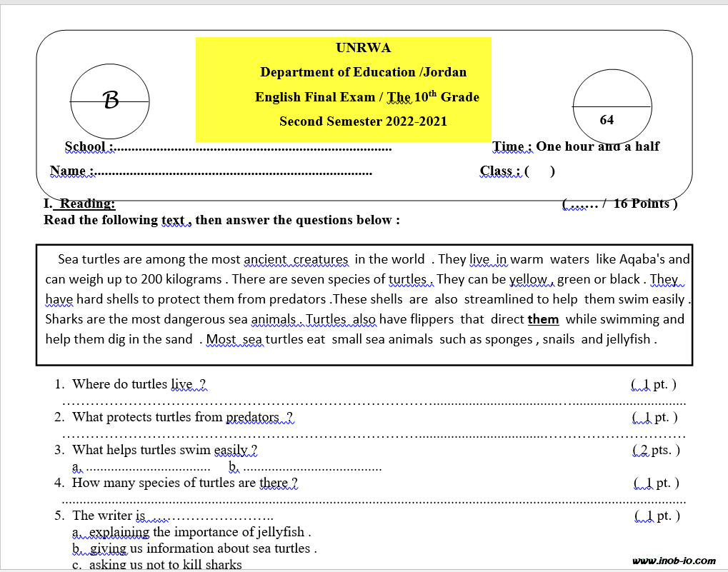Click the score circle showing 64
Image resolution: width=728 pixels, height=572 pixels.
click(612, 107)
